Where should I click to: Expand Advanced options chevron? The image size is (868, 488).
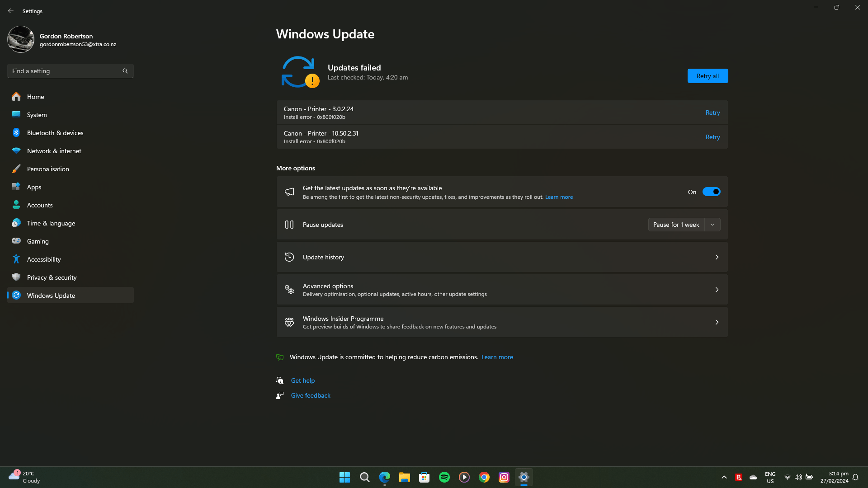pyautogui.click(x=717, y=290)
